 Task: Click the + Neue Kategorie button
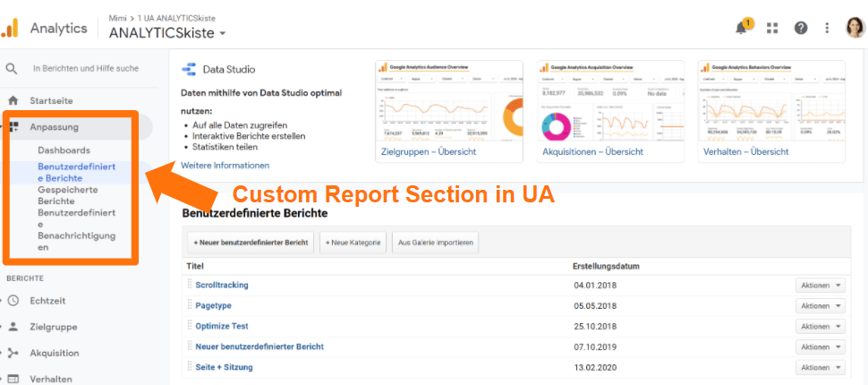[x=353, y=243]
